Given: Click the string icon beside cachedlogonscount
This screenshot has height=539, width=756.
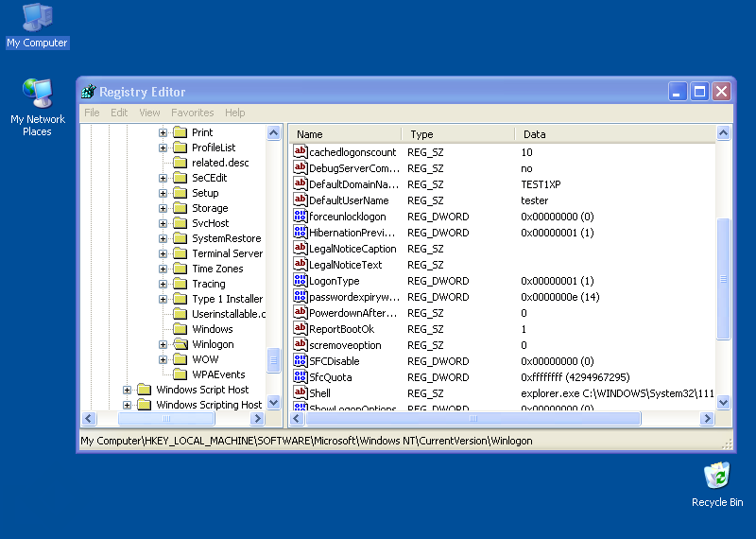Looking at the screenshot, I should [x=300, y=152].
